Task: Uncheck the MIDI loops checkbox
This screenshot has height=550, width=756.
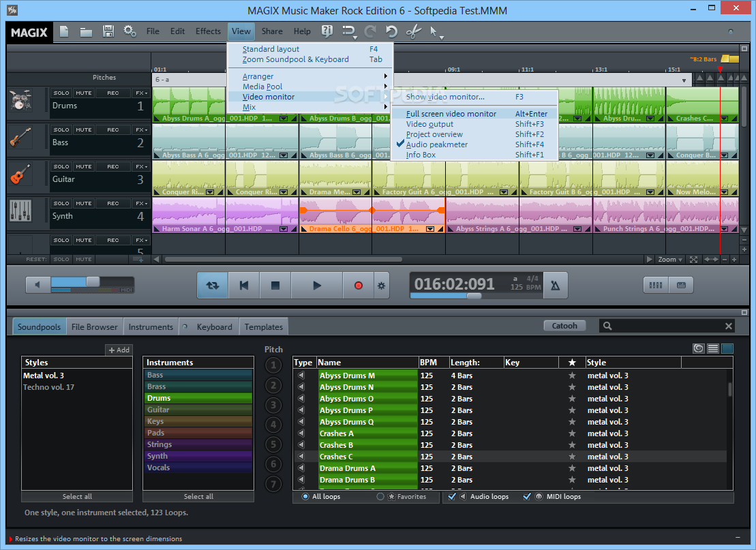Action: pyautogui.click(x=527, y=496)
